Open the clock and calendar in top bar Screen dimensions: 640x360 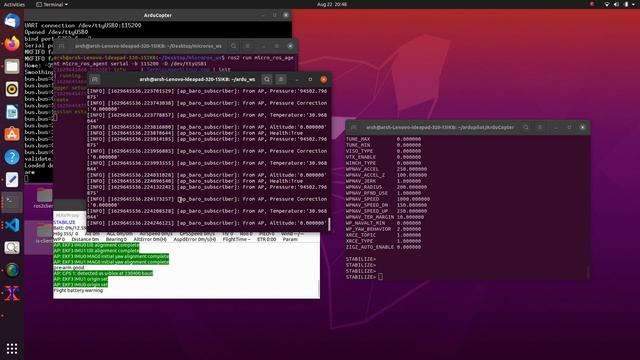click(x=332, y=4)
